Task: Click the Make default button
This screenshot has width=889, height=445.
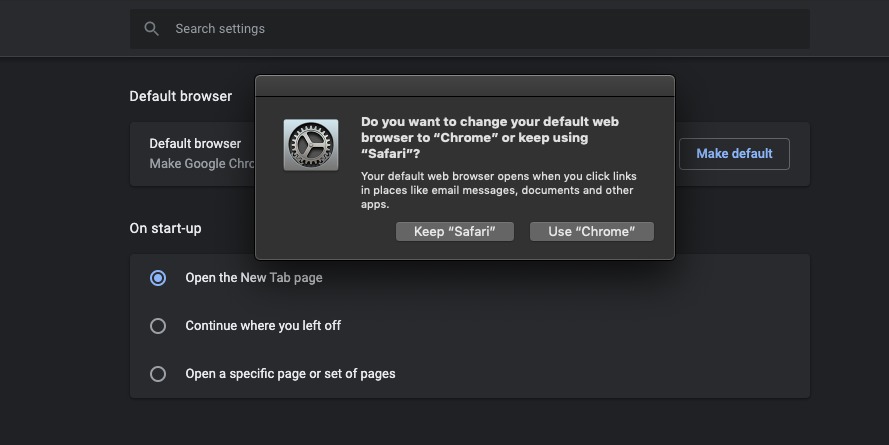Action: (734, 154)
